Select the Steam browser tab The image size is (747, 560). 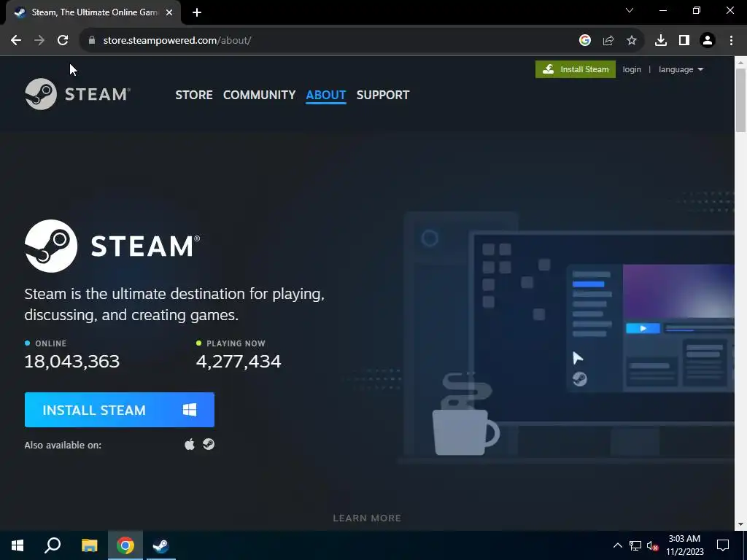pos(93,13)
